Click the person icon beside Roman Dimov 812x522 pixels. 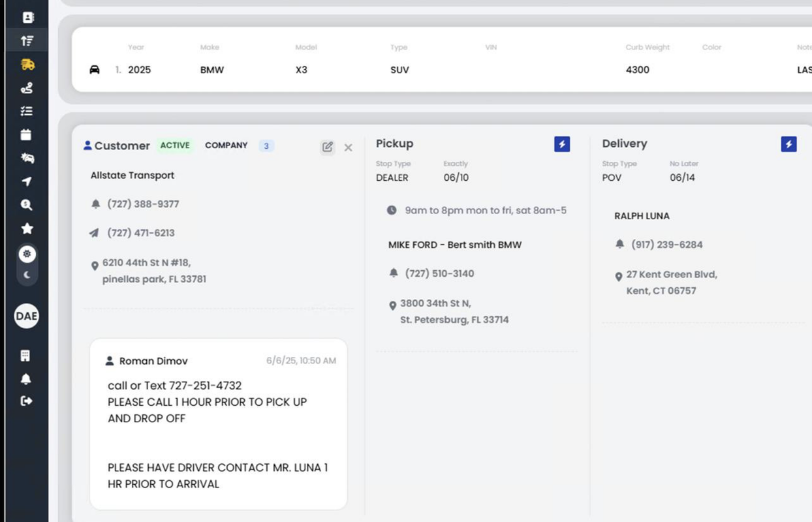[x=110, y=361]
